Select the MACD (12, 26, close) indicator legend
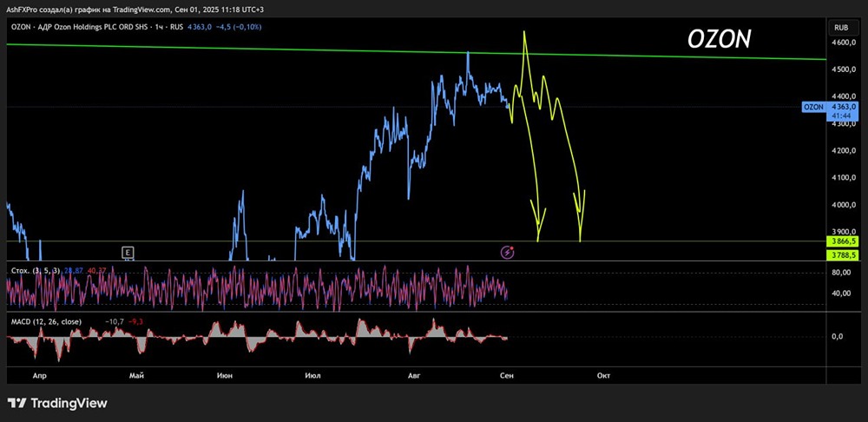This screenshot has height=422, width=868. [46, 321]
